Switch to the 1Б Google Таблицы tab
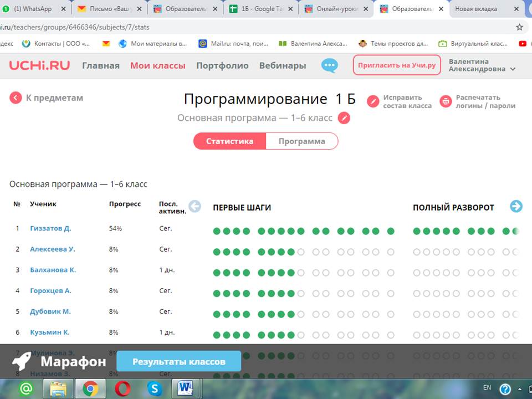 (260, 9)
